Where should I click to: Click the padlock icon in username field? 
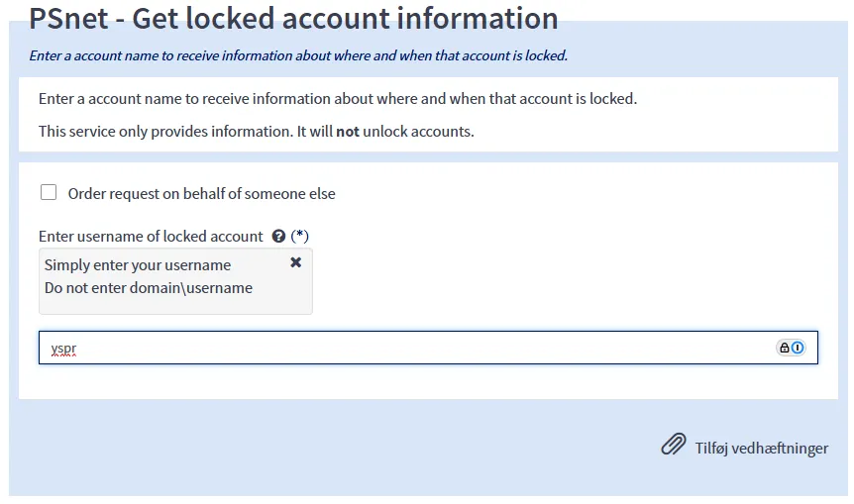coord(785,348)
